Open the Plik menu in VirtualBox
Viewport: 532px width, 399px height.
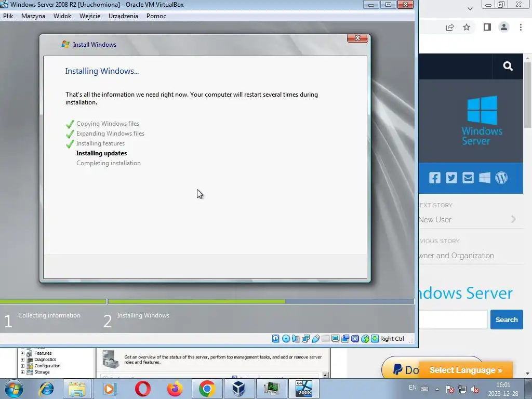tap(8, 16)
